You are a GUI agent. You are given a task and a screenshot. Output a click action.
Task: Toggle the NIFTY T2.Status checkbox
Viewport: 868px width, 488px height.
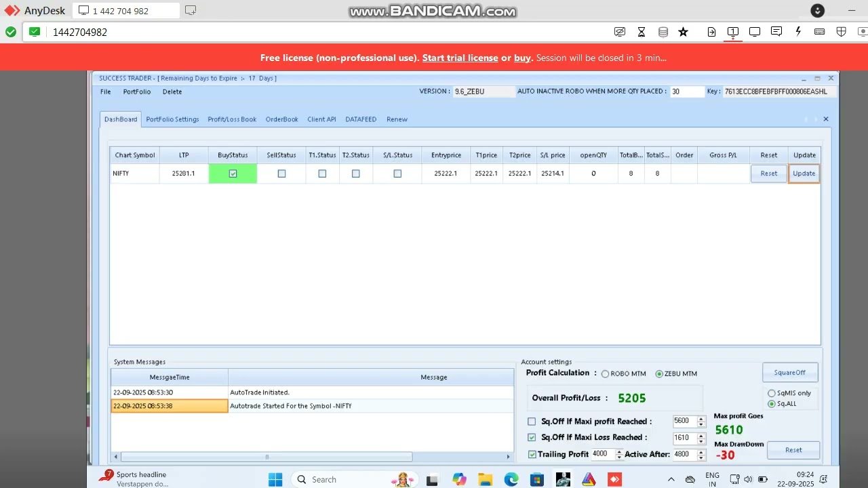[355, 174]
